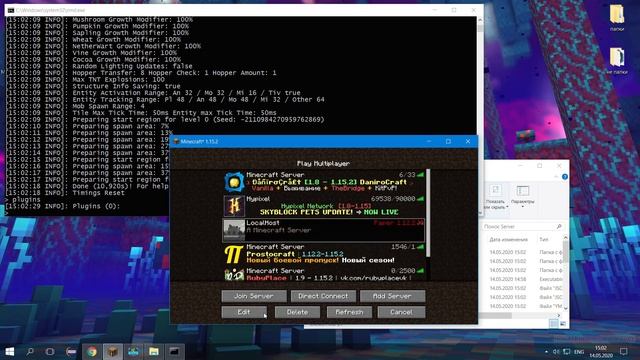This screenshot has width=640, height=360.
Task: Open Direct Connect in Minecraft
Action: tap(323, 296)
